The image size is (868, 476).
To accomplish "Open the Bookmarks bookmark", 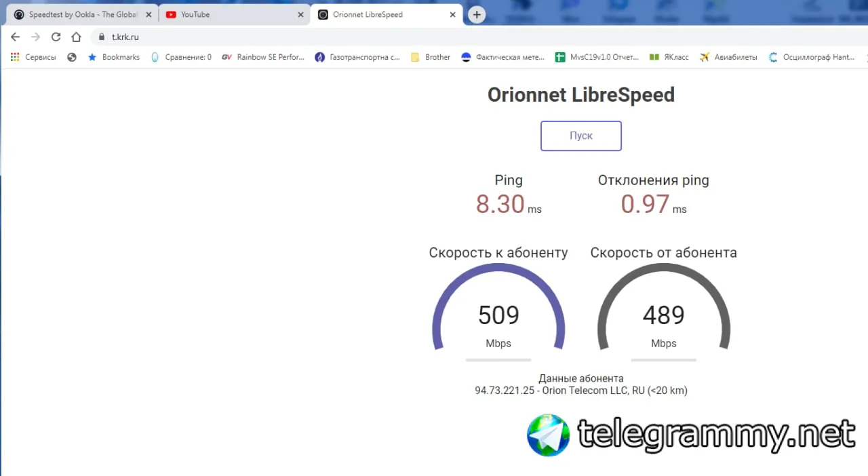I will click(113, 57).
